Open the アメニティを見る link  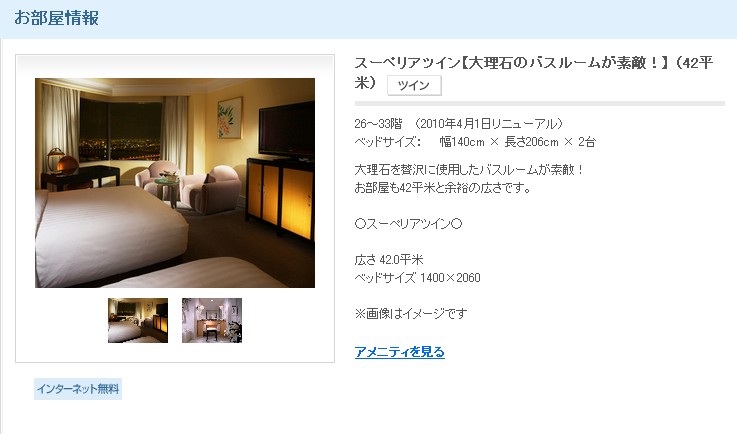point(400,352)
